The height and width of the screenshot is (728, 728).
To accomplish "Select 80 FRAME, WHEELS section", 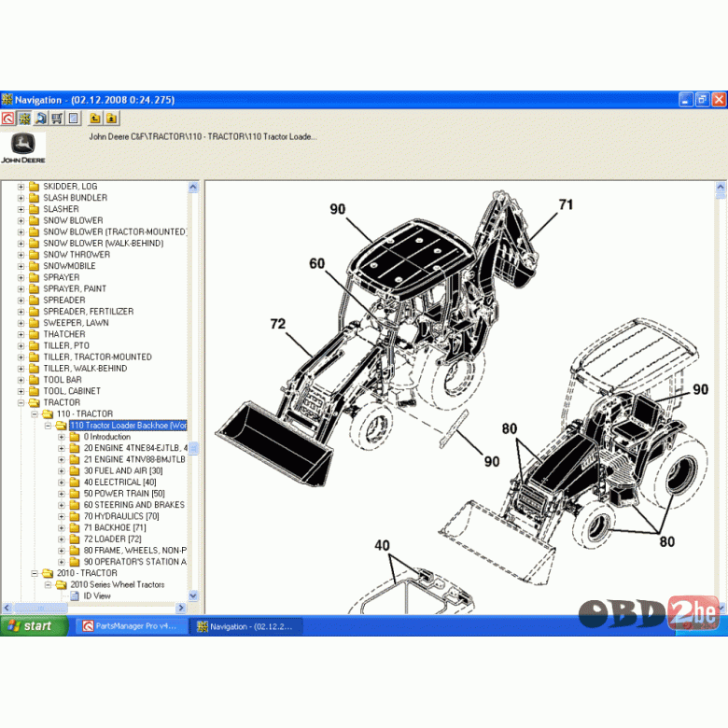I will tap(135, 550).
